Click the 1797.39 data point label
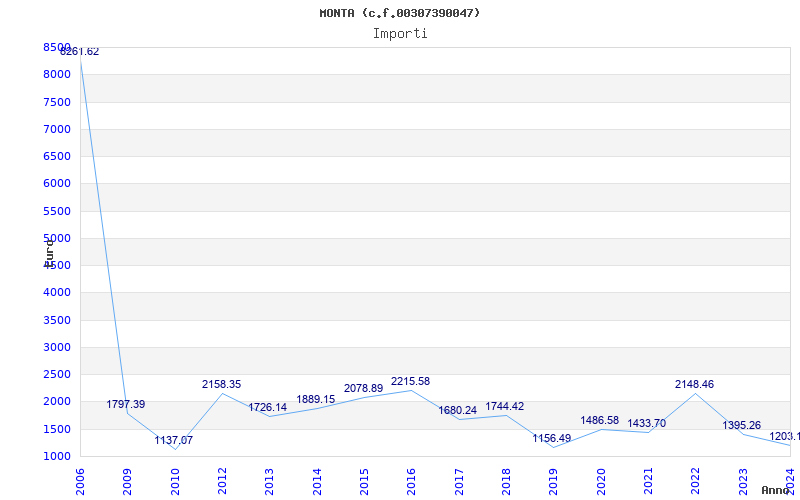Viewport: 800px width, 500px height. click(126, 405)
